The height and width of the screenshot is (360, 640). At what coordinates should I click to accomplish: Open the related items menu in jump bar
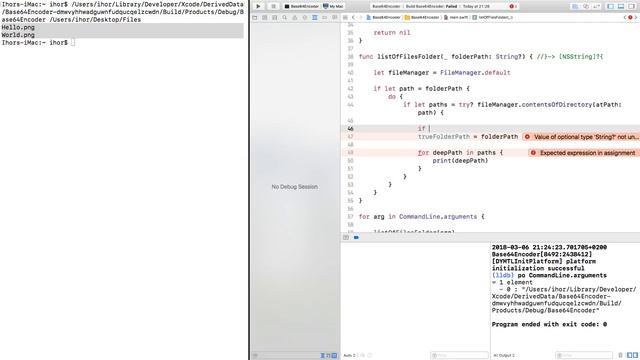pos(345,18)
